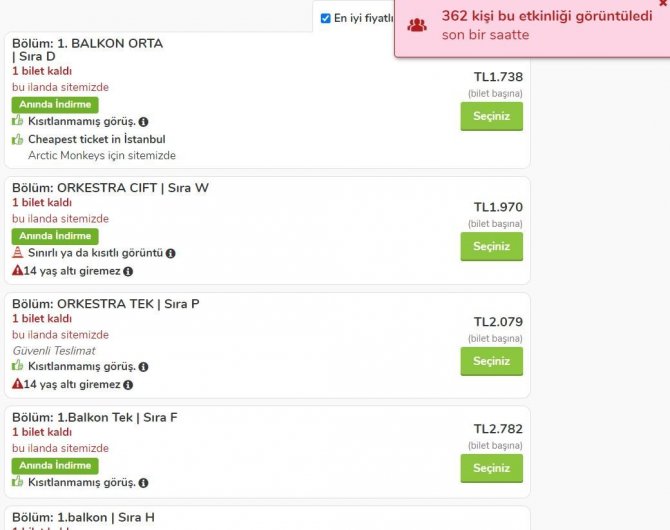Screen dimensions: 670x530
Task: Select Seçiniz for the TL2.782 ticket
Action: 491,468
